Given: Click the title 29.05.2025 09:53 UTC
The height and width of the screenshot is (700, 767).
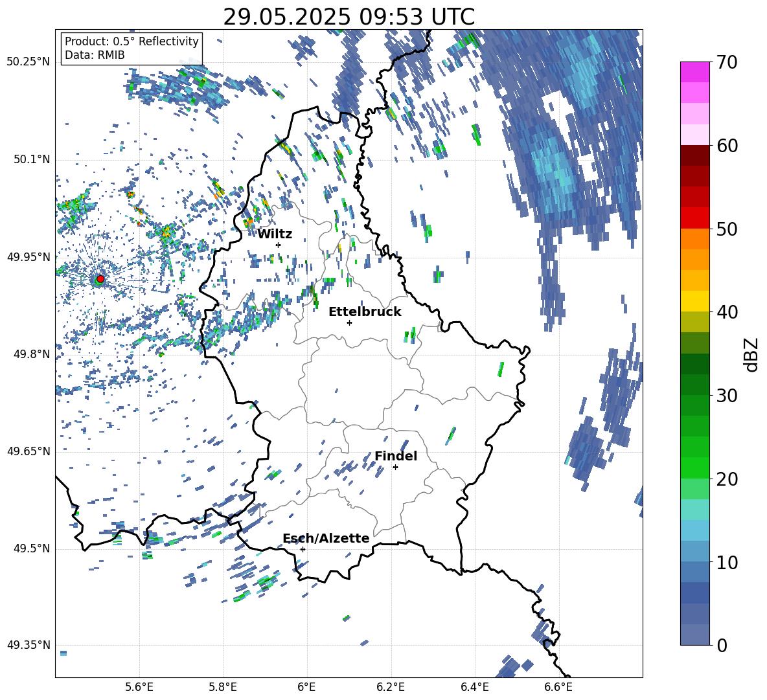Looking at the screenshot, I should pos(349,17).
